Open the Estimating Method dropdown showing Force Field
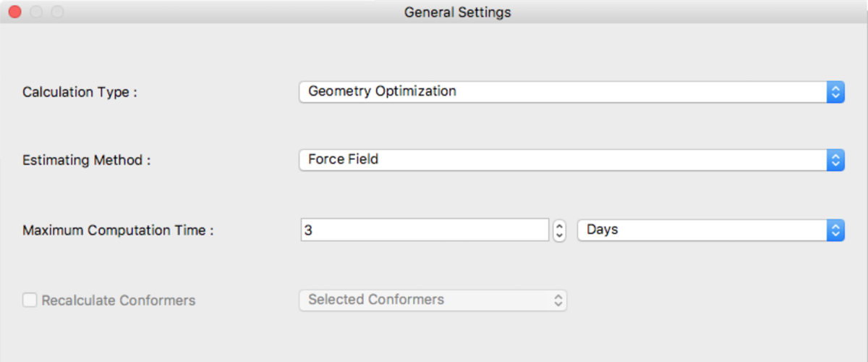 click(x=571, y=160)
